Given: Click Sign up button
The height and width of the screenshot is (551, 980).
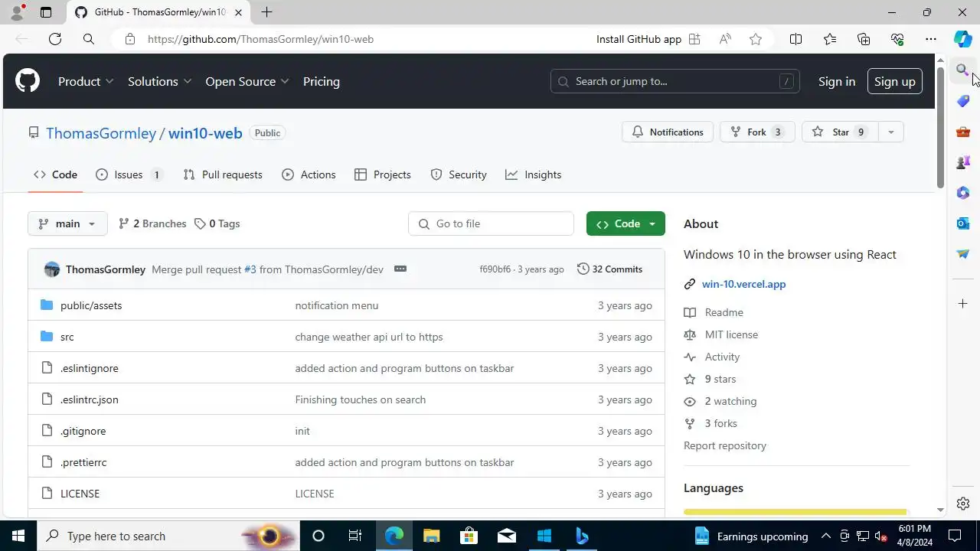Looking at the screenshot, I should coord(894,81).
